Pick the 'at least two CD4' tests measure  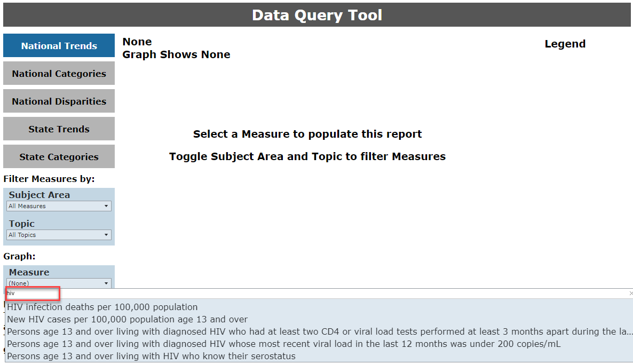click(319, 331)
